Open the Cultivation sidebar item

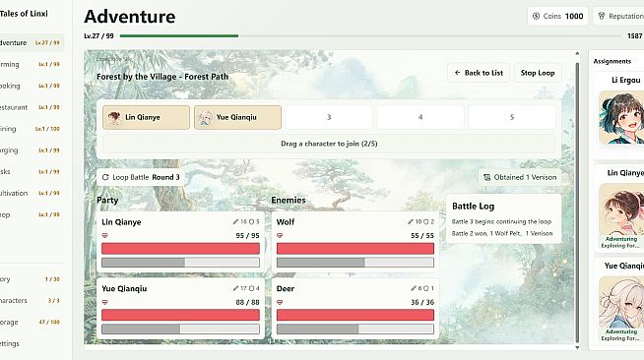(x=32, y=193)
